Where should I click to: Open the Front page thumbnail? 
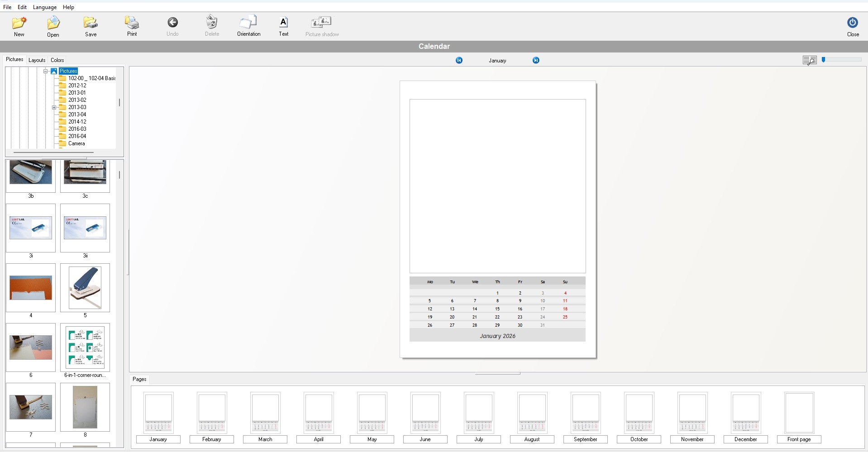(x=799, y=413)
